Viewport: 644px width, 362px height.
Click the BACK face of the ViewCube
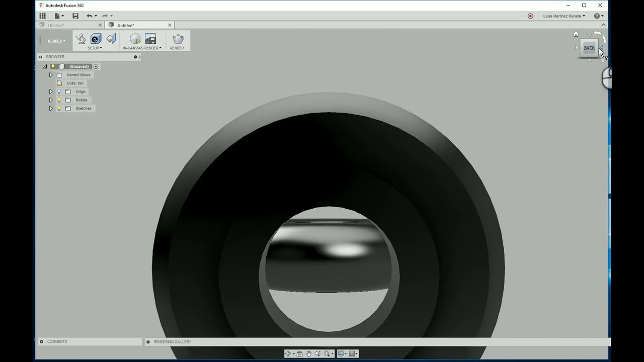coord(589,48)
